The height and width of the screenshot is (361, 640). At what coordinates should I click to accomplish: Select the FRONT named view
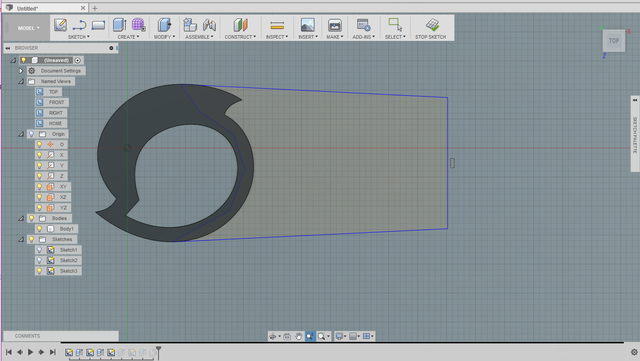point(56,102)
